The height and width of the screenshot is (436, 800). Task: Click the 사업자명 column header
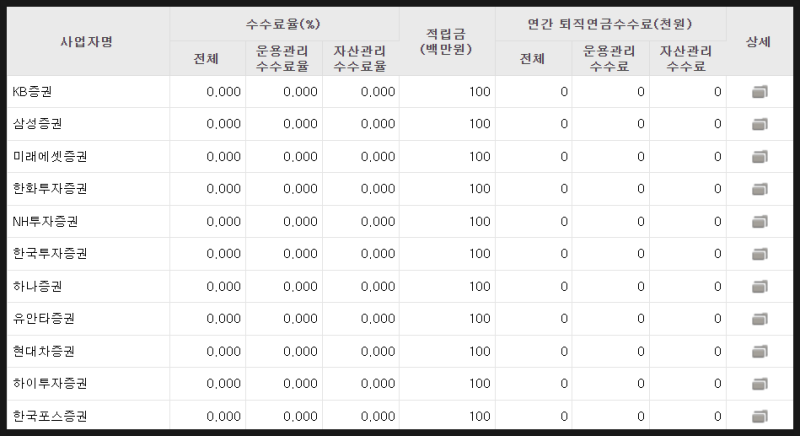coord(87,42)
